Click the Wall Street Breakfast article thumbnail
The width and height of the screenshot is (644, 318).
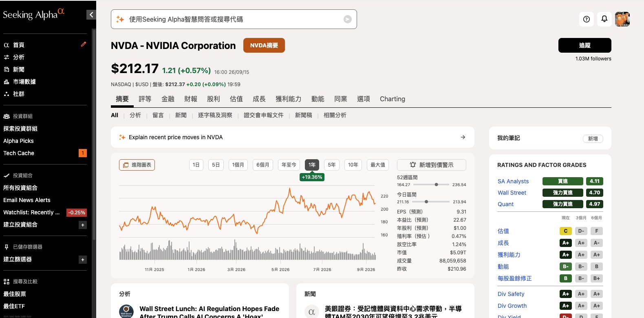click(126, 311)
